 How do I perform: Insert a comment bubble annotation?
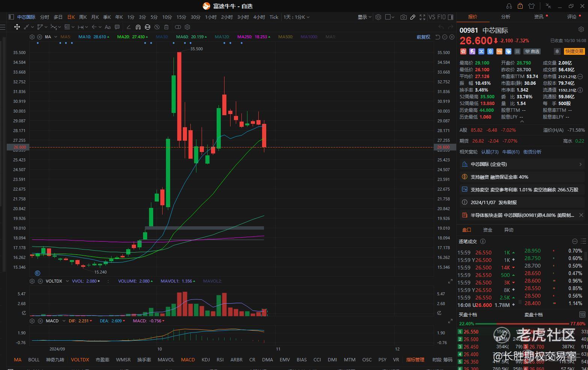[117, 27]
